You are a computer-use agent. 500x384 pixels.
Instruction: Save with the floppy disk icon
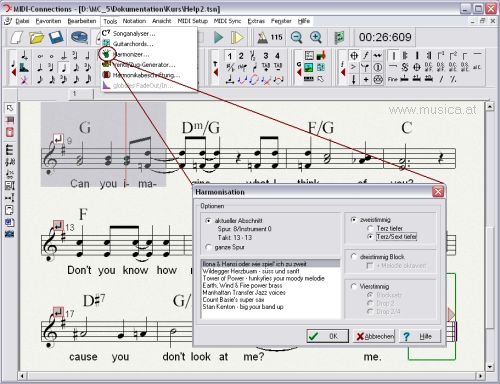click(x=56, y=37)
